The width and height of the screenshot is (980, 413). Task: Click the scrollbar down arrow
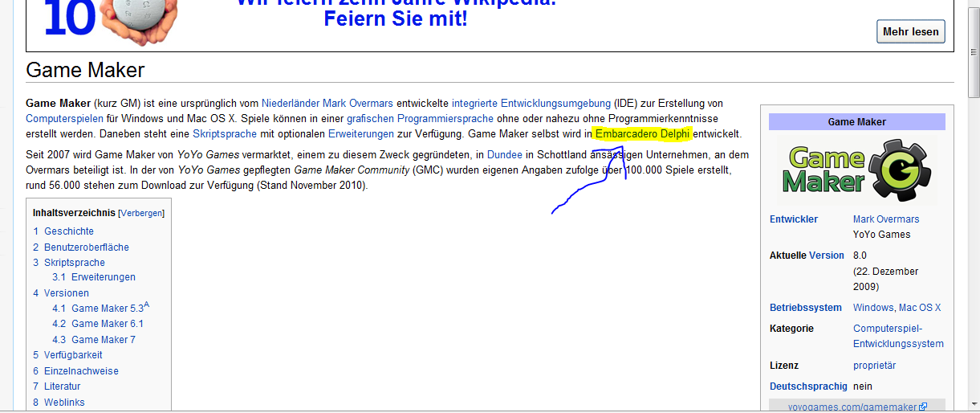coord(972,404)
